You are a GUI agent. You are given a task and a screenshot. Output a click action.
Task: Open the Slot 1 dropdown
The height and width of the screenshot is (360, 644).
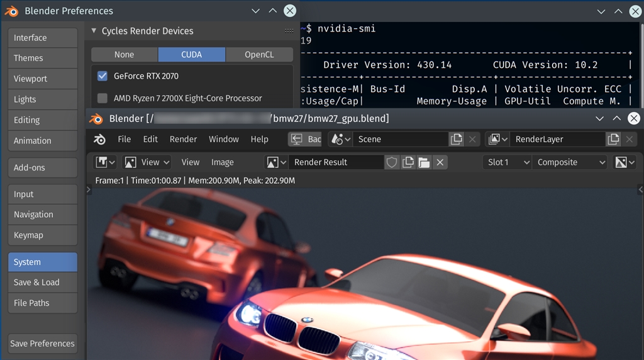coord(507,162)
